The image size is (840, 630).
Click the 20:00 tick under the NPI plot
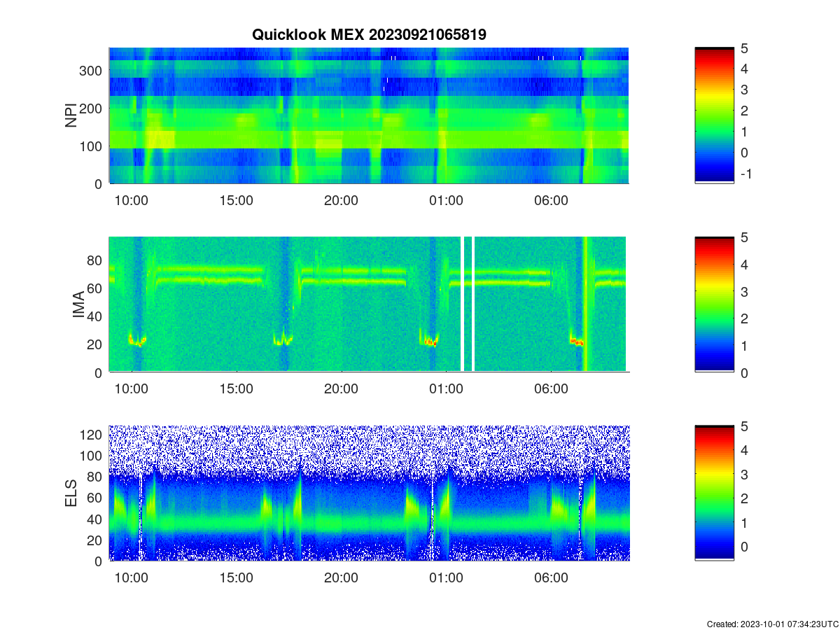tap(341, 200)
